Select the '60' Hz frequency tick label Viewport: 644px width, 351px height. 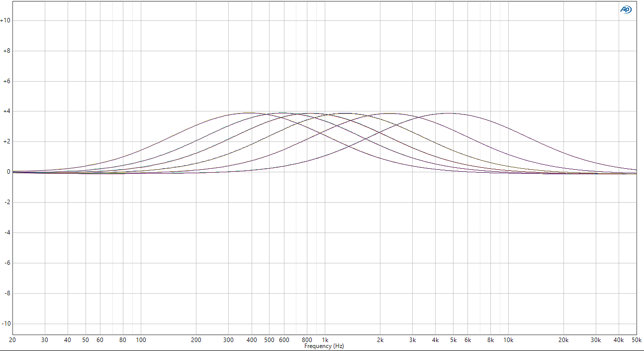(x=100, y=340)
